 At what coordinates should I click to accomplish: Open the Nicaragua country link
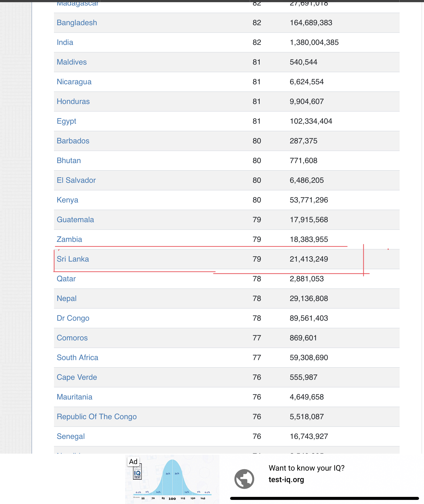(x=74, y=82)
